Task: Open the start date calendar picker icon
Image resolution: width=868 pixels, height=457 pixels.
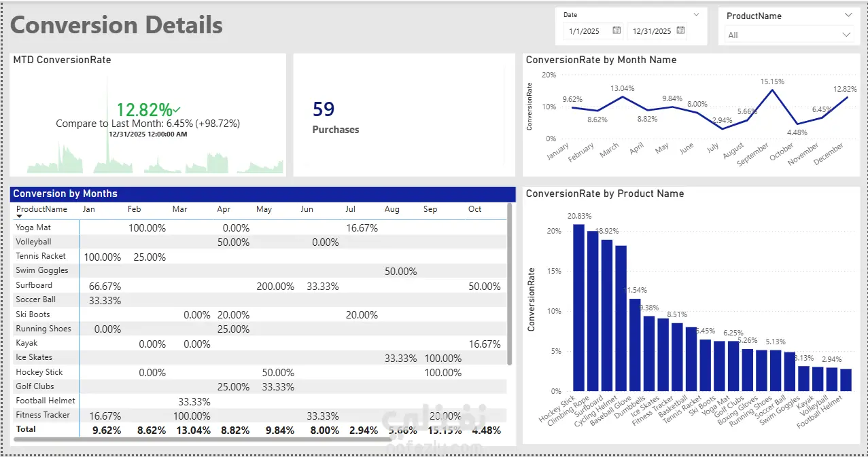Action: tap(617, 31)
